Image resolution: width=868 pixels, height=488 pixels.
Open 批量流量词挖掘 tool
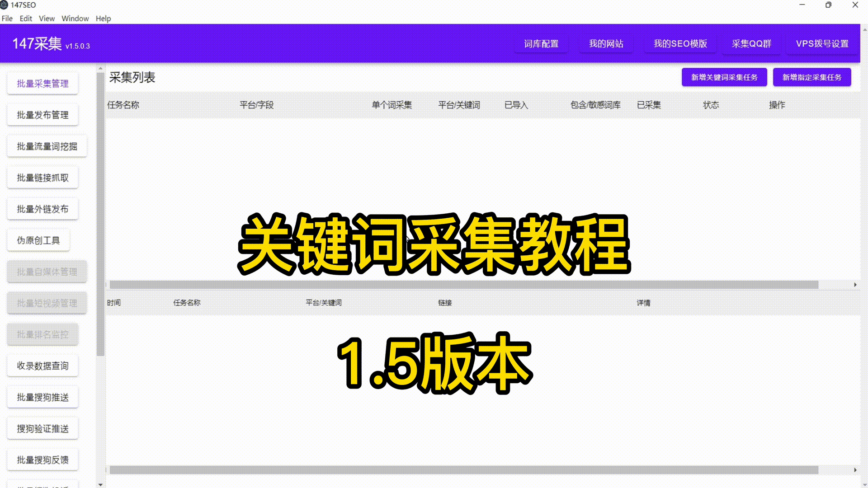[x=47, y=146]
